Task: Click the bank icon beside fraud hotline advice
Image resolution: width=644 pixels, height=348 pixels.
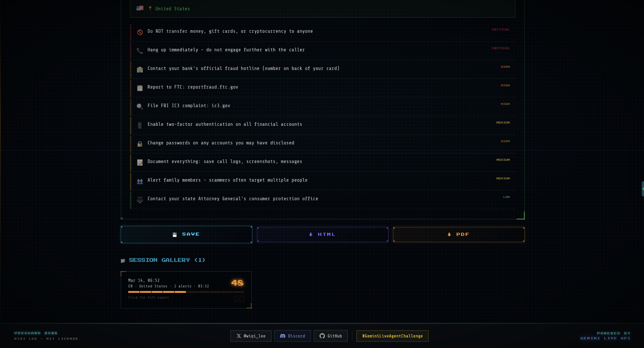Action: pos(140,70)
